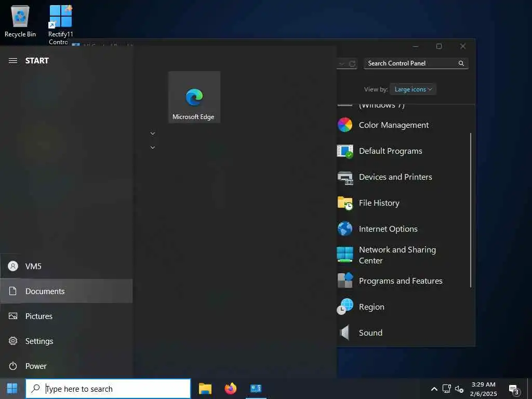Open the VM5 user account entry
Image resolution: width=532 pixels, height=399 pixels.
coord(66,267)
